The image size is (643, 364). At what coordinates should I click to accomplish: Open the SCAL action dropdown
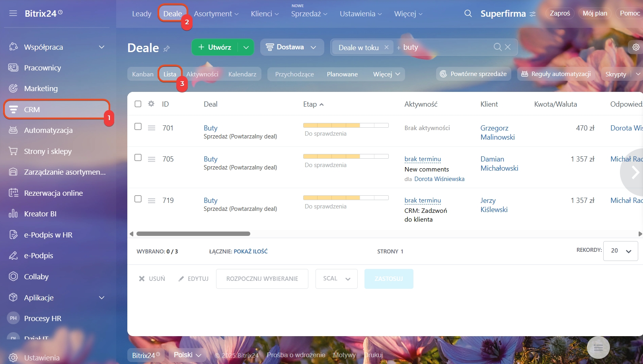[337, 279]
